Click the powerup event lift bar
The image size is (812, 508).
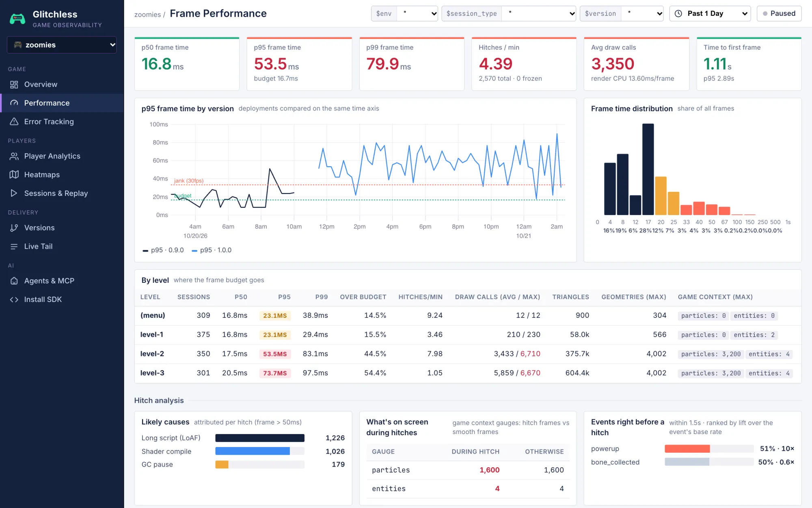tap(687, 449)
